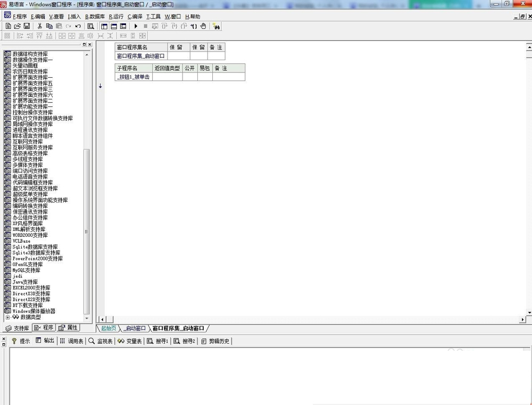Select 多线程支持库 in the library tree
The height and width of the screenshot is (405, 532).
(x=28, y=159)
